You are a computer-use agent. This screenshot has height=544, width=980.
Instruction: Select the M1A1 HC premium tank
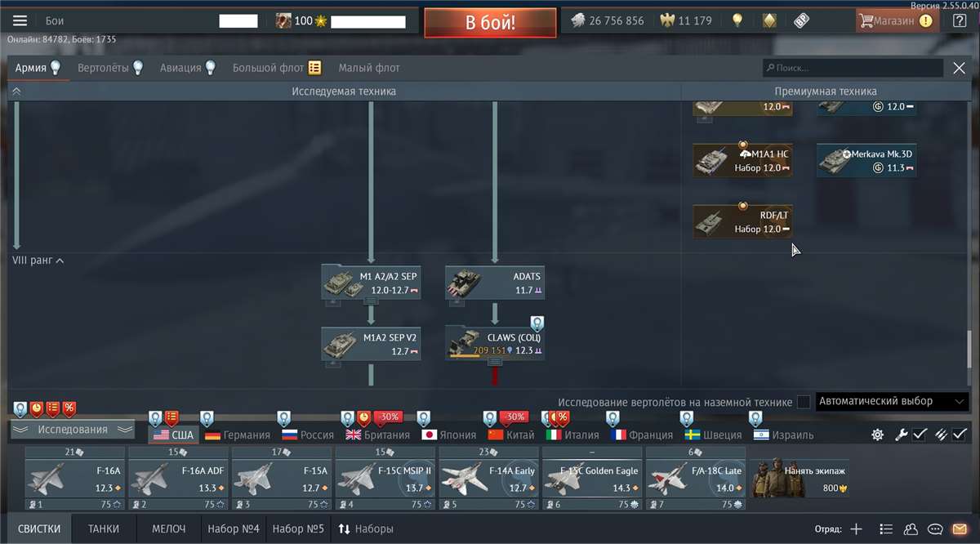pyautogui.click(x=742, y=161)
